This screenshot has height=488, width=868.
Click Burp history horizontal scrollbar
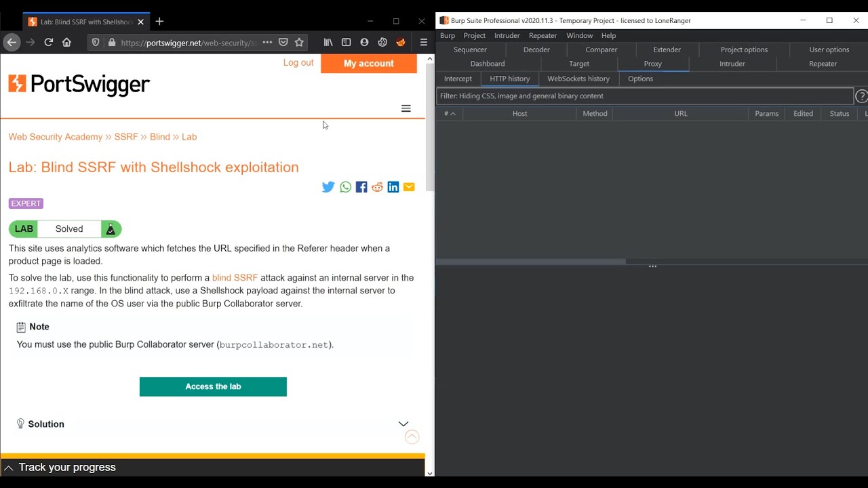point(531,261)
